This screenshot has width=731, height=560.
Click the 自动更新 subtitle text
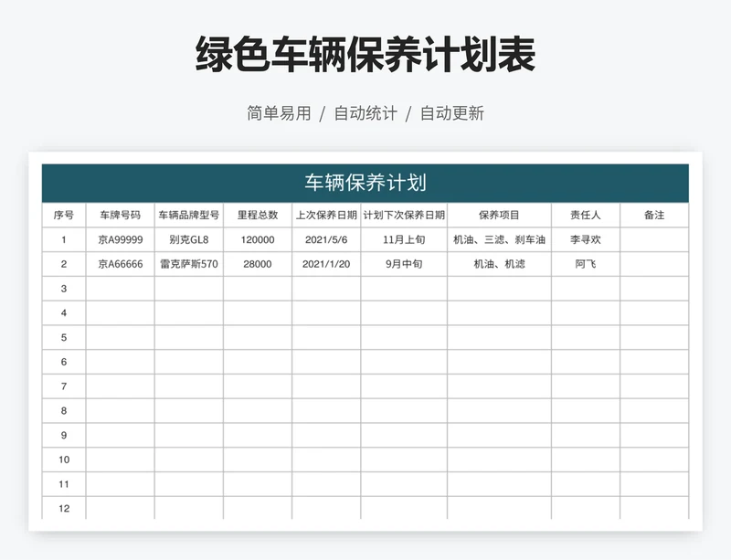click(x=452, y=113)
